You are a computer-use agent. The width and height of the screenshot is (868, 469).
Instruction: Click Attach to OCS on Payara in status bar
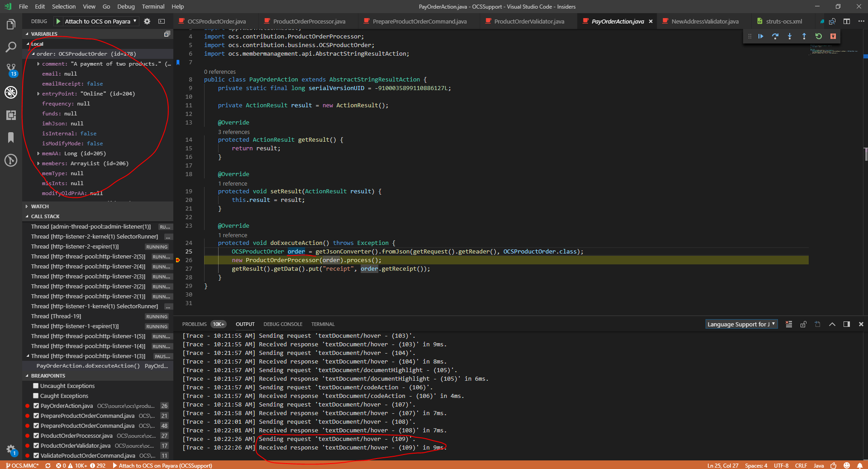(163, 465)
